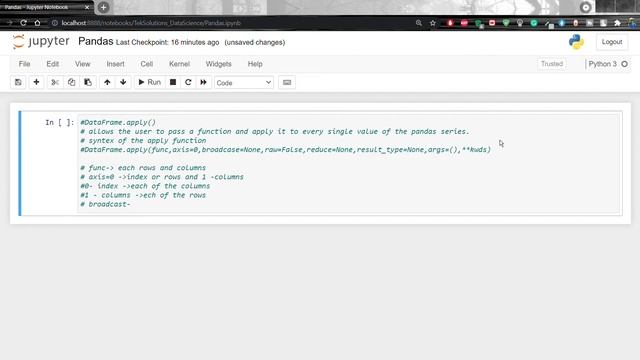Click the '# syntex of the apply function' line
Image resolution: width=640 pixels, height=360 pixels.
[x=143, y=140]
